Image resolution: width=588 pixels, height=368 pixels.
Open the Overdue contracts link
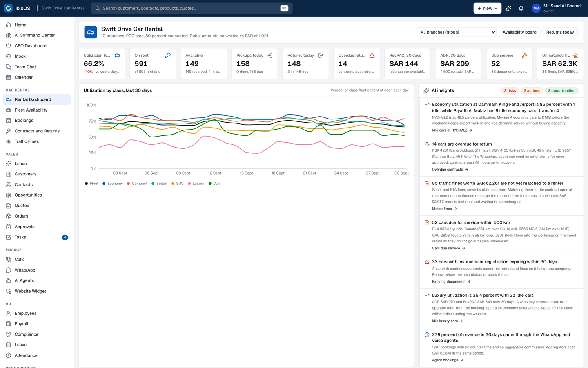(x=450, y=170)
